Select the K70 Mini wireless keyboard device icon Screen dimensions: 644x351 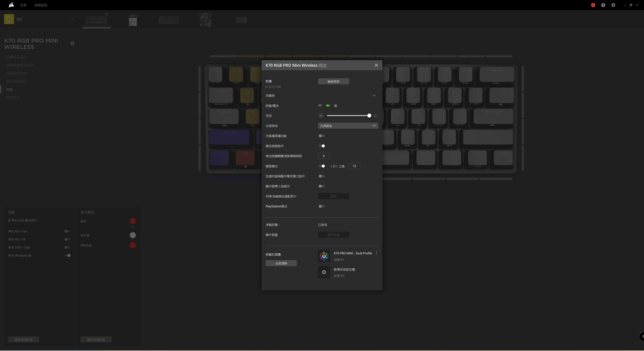point(96,20)
